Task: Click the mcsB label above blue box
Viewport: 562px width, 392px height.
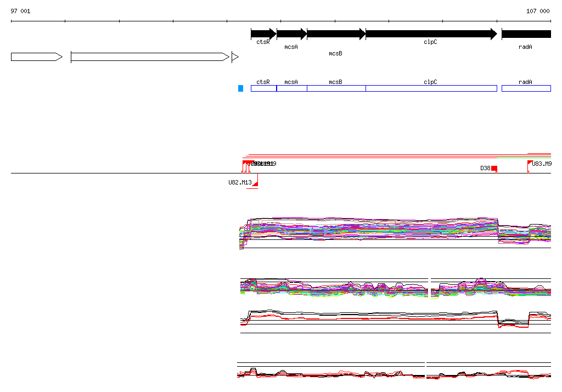Action: 335,82
